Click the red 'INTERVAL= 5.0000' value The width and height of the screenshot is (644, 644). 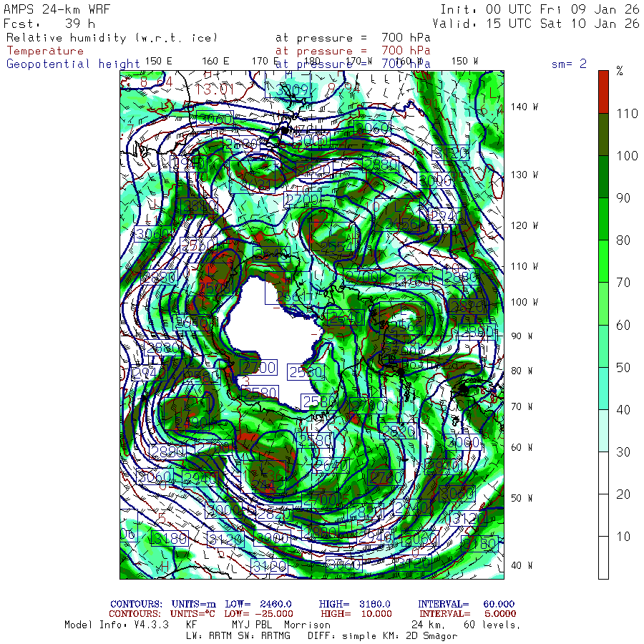click(468, 614)
